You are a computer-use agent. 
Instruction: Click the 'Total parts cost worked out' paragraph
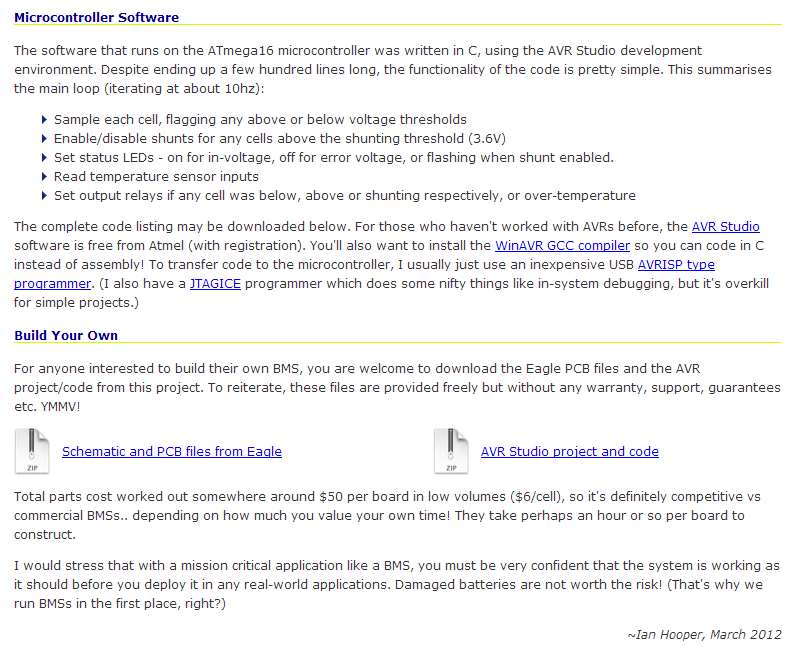387,516
